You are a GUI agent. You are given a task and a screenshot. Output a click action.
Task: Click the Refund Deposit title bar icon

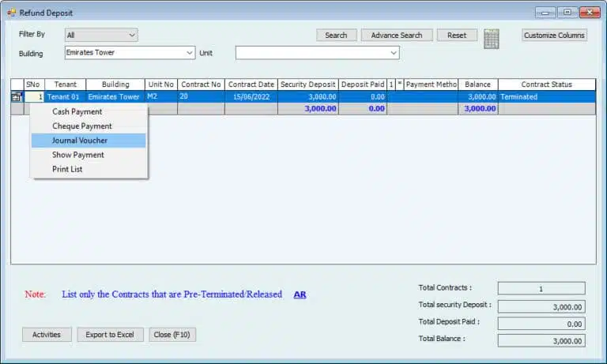[11, 12]
